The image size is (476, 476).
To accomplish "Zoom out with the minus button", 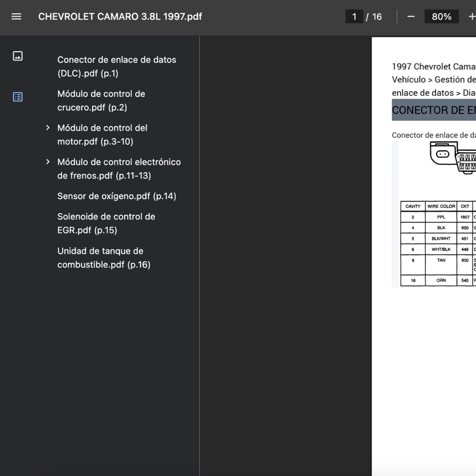I will pos(411,17).
